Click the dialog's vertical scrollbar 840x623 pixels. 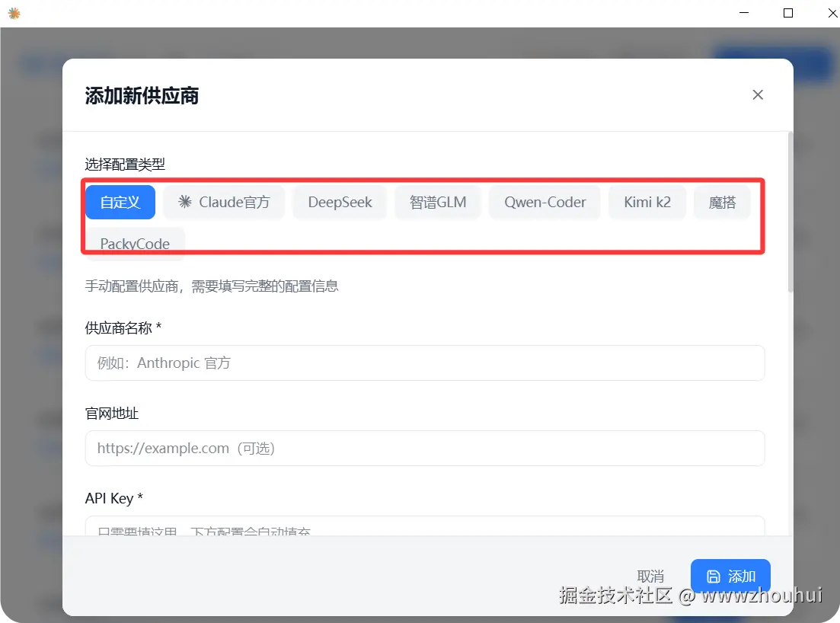[790, 212]
